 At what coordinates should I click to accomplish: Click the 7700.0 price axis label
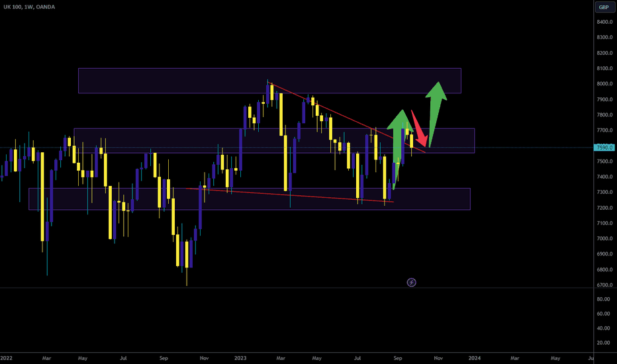tap(604, 130)
